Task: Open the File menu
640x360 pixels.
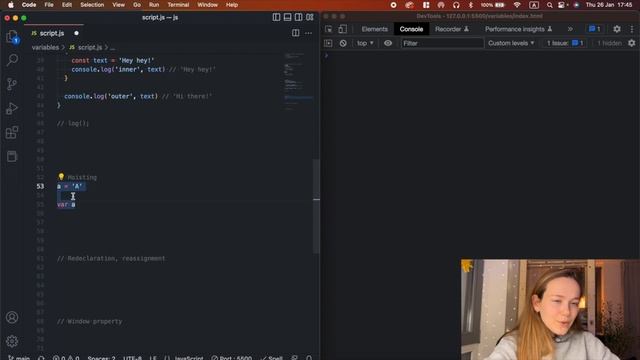Action: [x=49, y=5]
